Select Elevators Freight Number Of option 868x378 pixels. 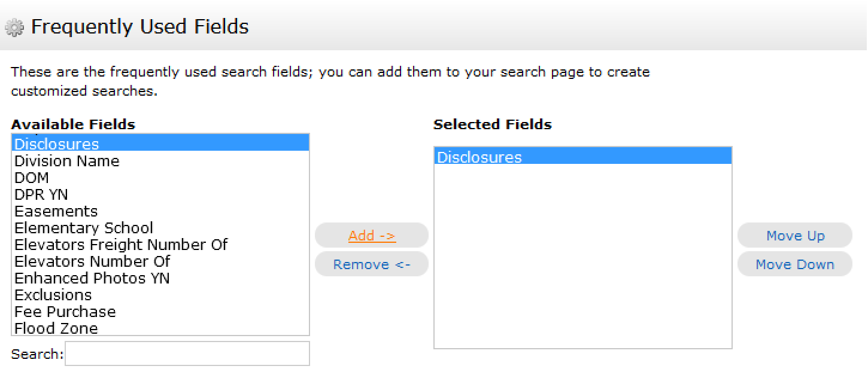pos(160,245)
